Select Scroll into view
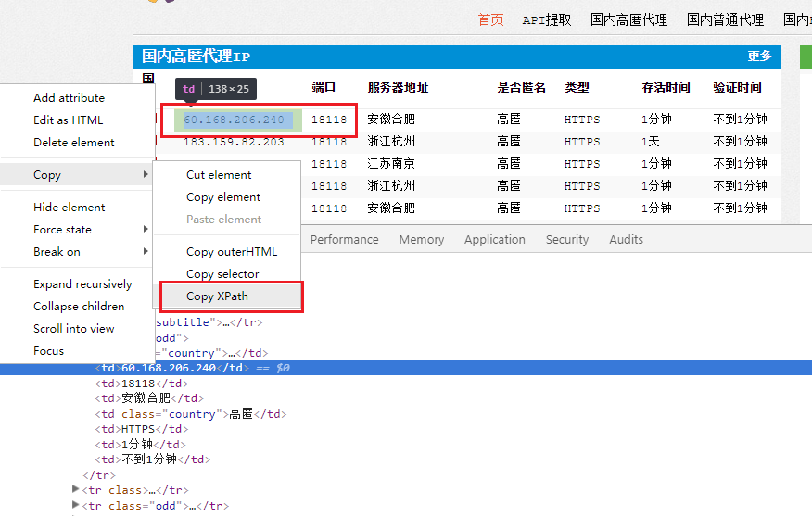The height and width of the screenshot is (516, 812). (73, 329)
